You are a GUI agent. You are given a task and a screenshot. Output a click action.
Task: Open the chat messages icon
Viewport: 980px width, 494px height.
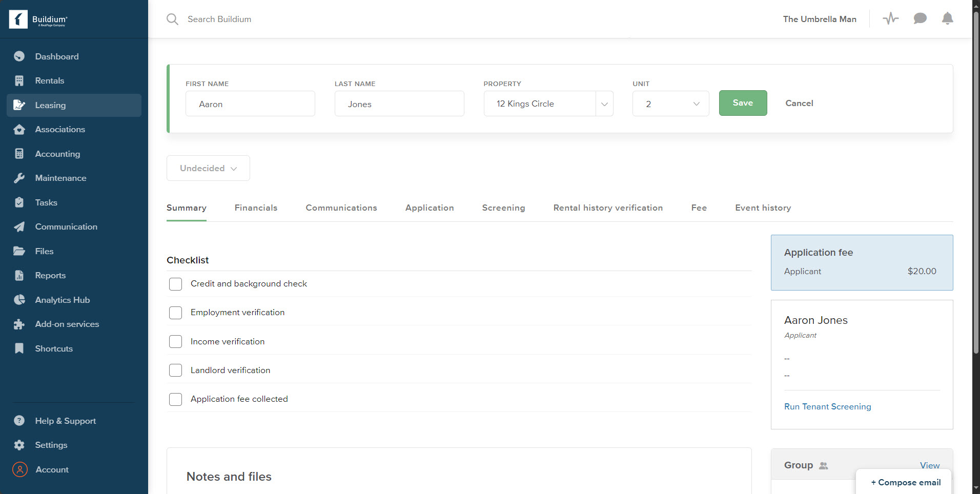pos(920,19)
